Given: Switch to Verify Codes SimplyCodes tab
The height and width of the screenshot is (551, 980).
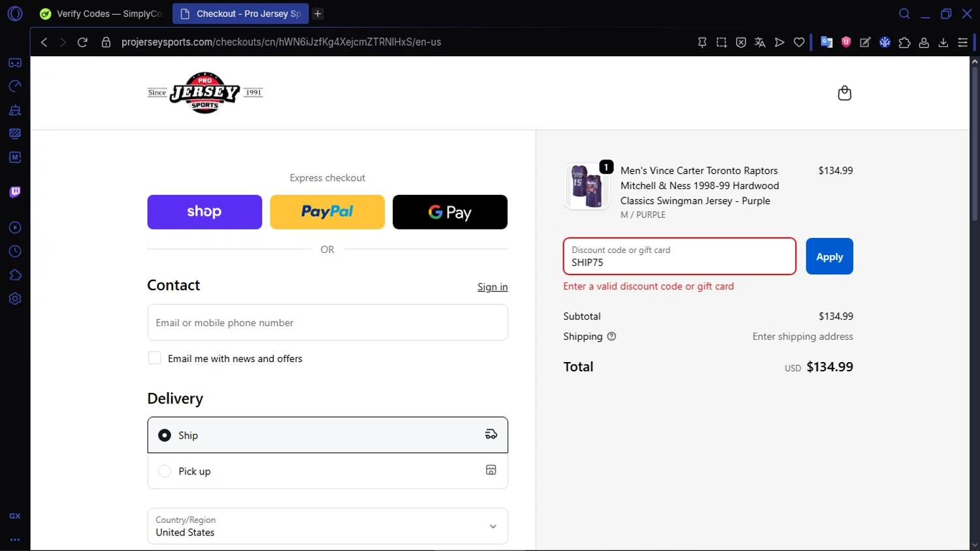Looking at the screenshot, I should 101,14.
